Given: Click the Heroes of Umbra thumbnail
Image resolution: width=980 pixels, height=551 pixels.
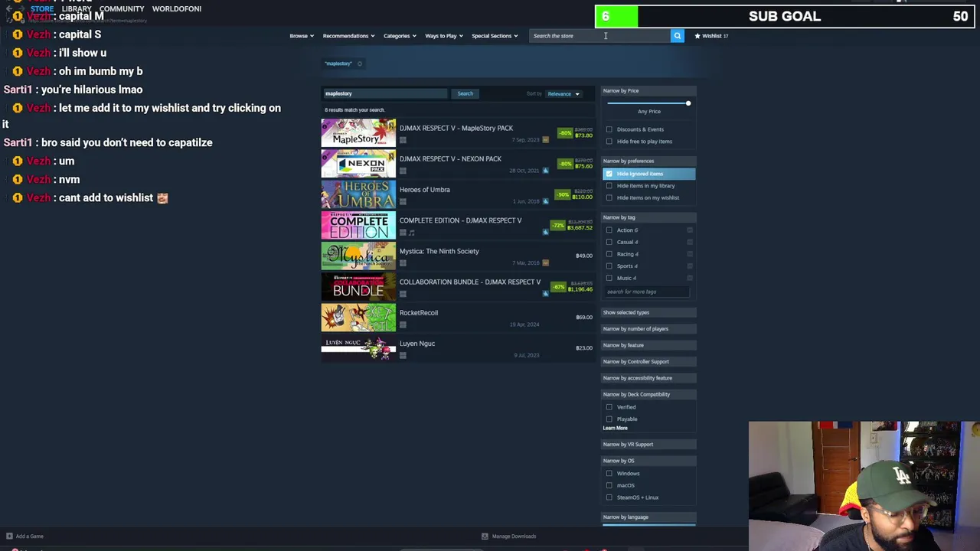Looking at the screenshot, I should click(358, 194).
